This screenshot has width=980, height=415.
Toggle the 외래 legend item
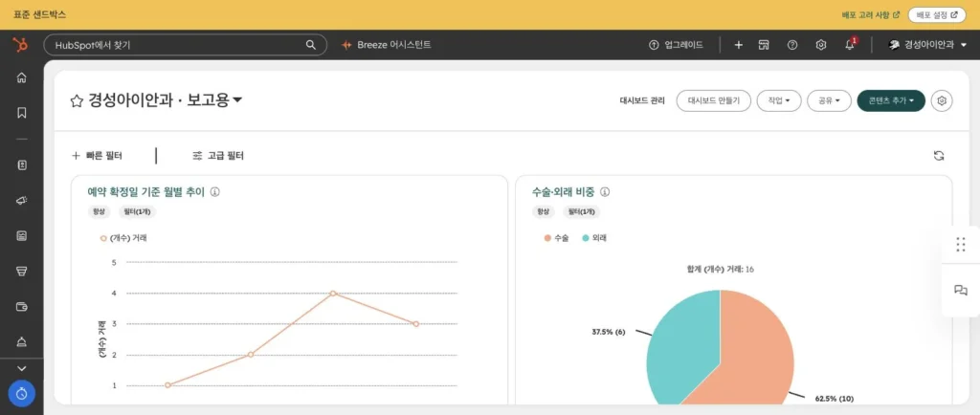point(594,238)
